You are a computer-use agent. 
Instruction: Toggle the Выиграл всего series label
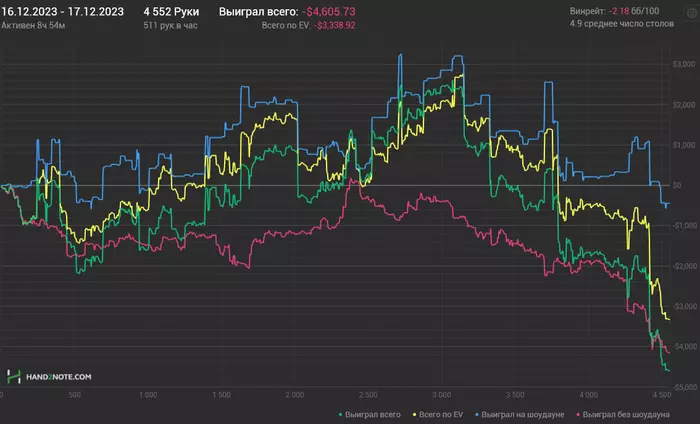click(x=372, y=415)
